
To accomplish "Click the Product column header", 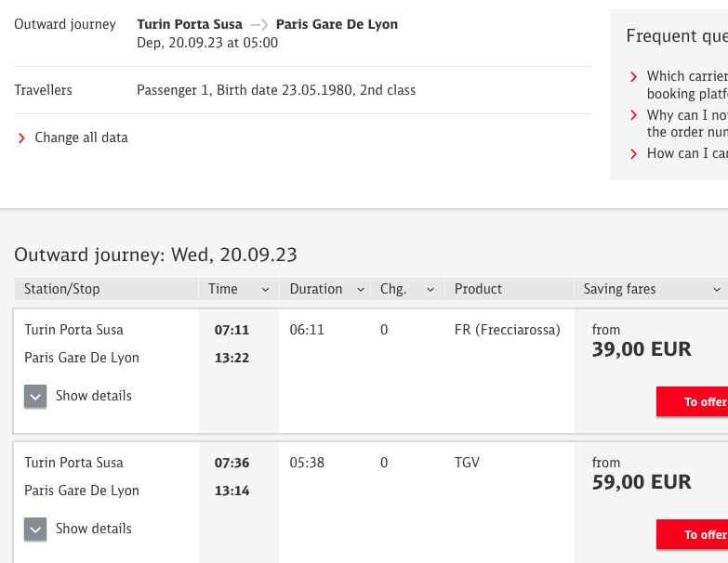I will [x=479, y=289].
